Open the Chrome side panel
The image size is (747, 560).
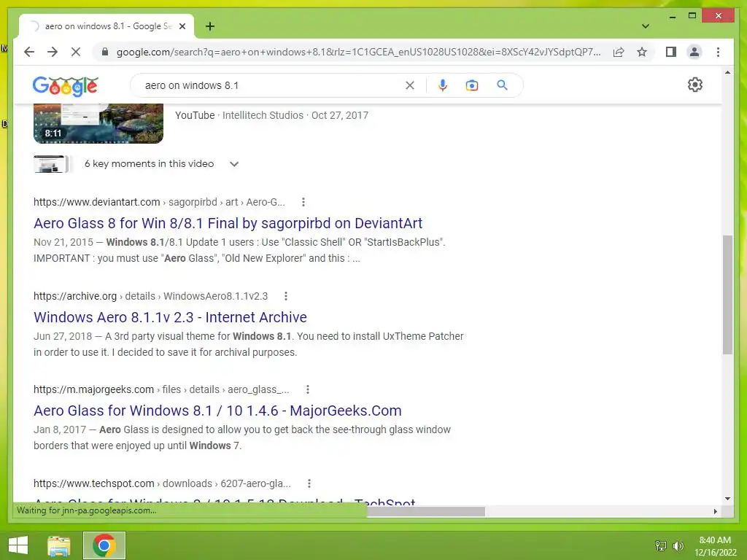(671, 52)
